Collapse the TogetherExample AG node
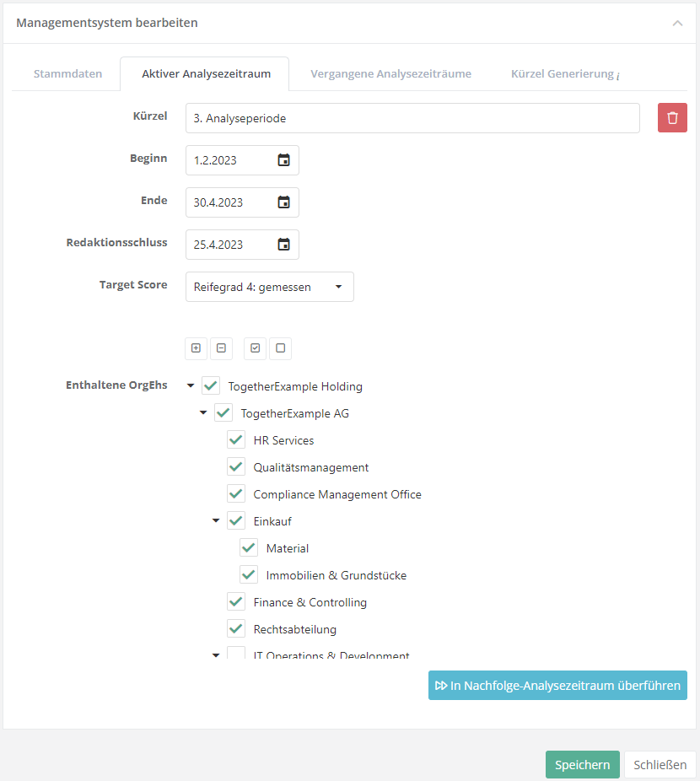The height and width of the screenshot is (781, 700). (x=203, y=413)
